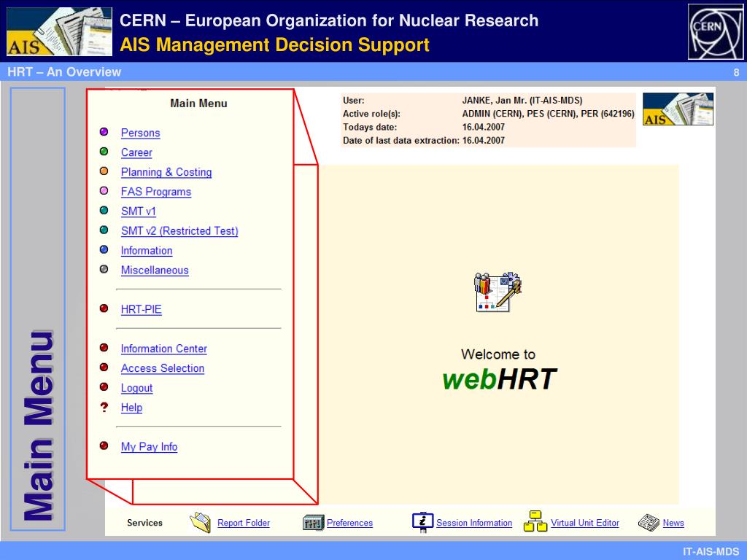Open FAS Programs link

tap(156, 192)
